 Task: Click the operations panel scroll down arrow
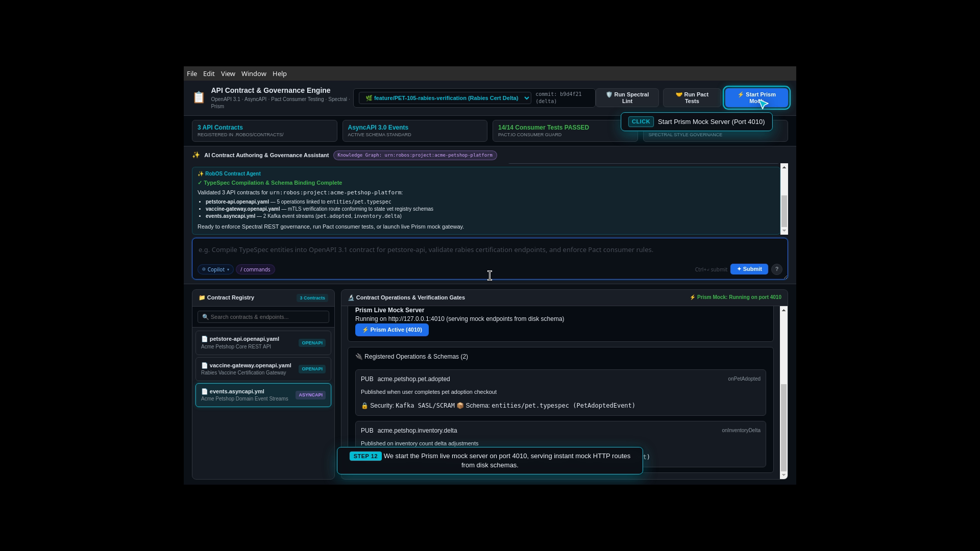pyautogui.click(x=784, y=475)
